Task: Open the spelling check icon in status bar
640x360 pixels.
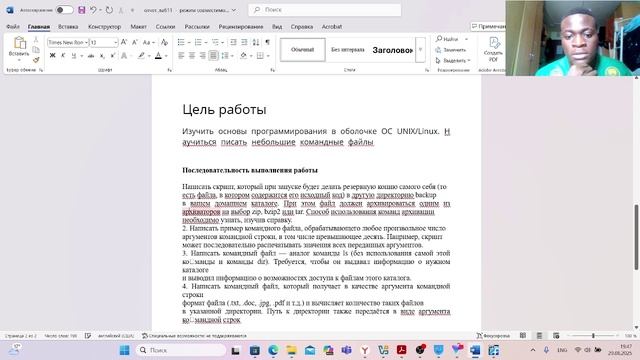Action: pos(88,336)
